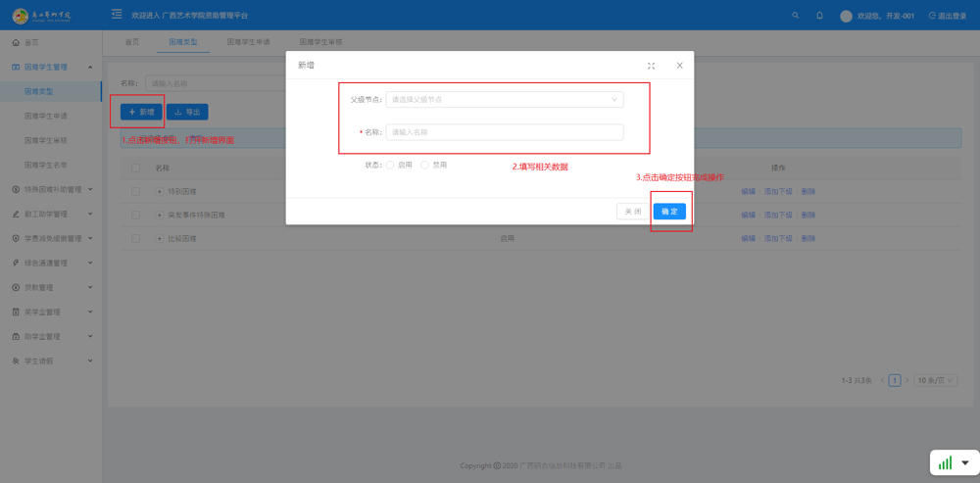Open the notification bell icon

click(819, 16)
